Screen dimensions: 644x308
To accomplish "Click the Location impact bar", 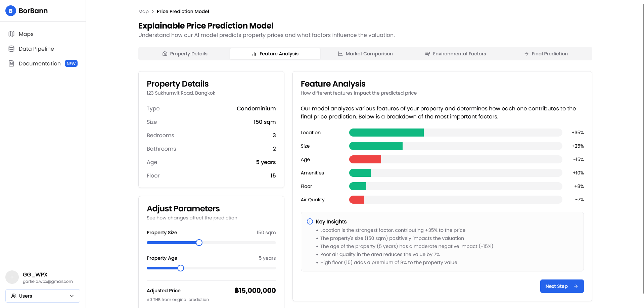I will point(386,133).
